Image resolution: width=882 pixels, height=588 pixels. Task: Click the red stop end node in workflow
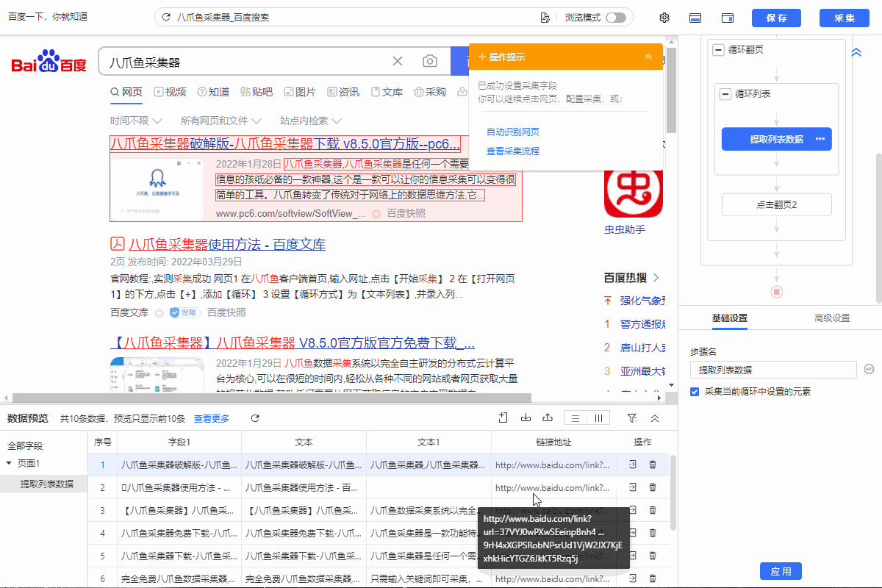coord(776,292)
